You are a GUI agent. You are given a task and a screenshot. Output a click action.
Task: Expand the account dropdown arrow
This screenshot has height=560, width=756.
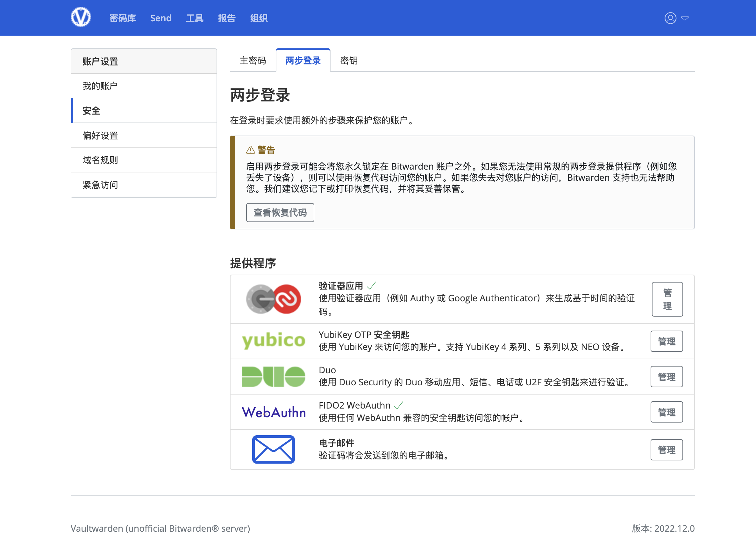tap(685, 18)
